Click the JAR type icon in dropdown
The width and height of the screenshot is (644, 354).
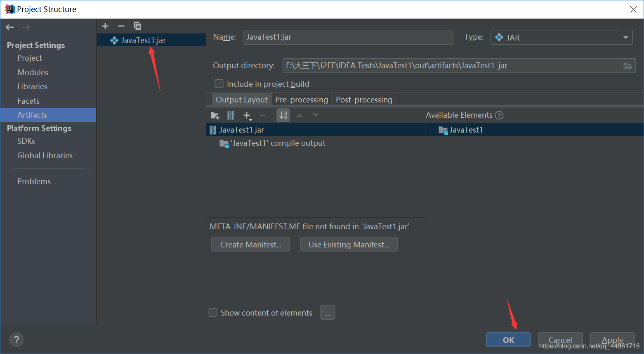pos(499,37)
